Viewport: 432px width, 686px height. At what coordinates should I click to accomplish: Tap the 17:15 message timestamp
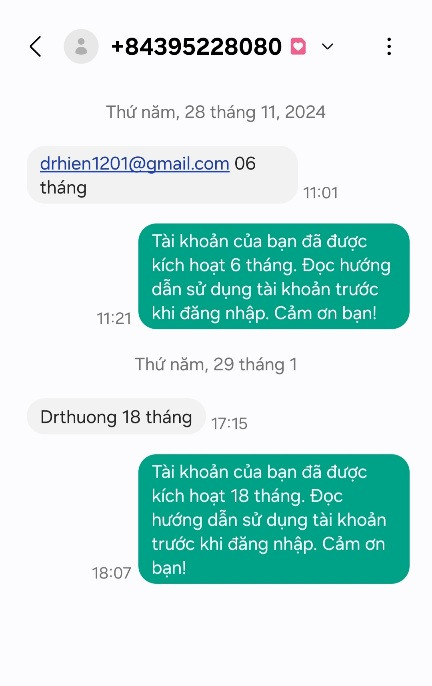click(229, 423)
